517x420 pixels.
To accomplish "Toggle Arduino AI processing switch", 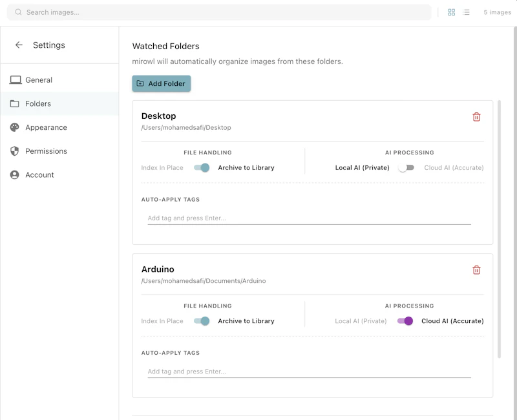I will [405, 320].
